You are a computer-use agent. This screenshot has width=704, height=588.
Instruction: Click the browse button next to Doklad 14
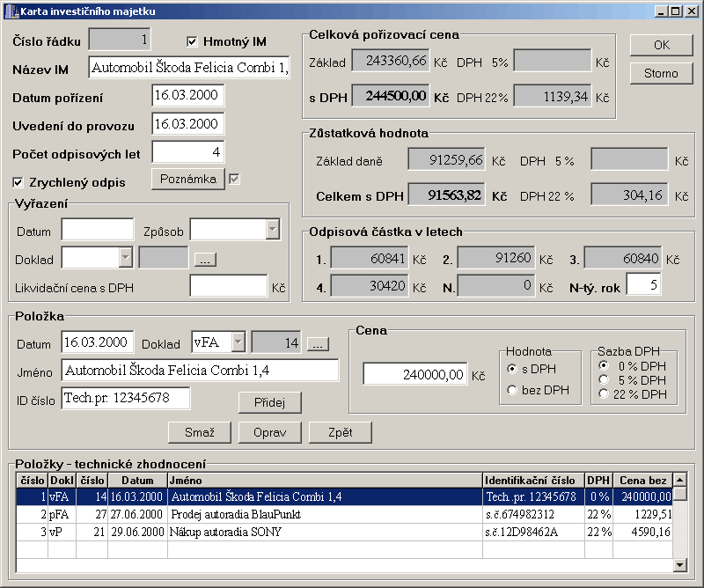(318, 344)
